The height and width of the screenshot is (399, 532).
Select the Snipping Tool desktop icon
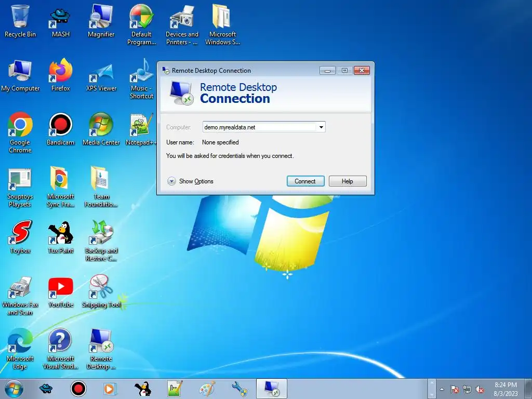[x=101, y=291]
